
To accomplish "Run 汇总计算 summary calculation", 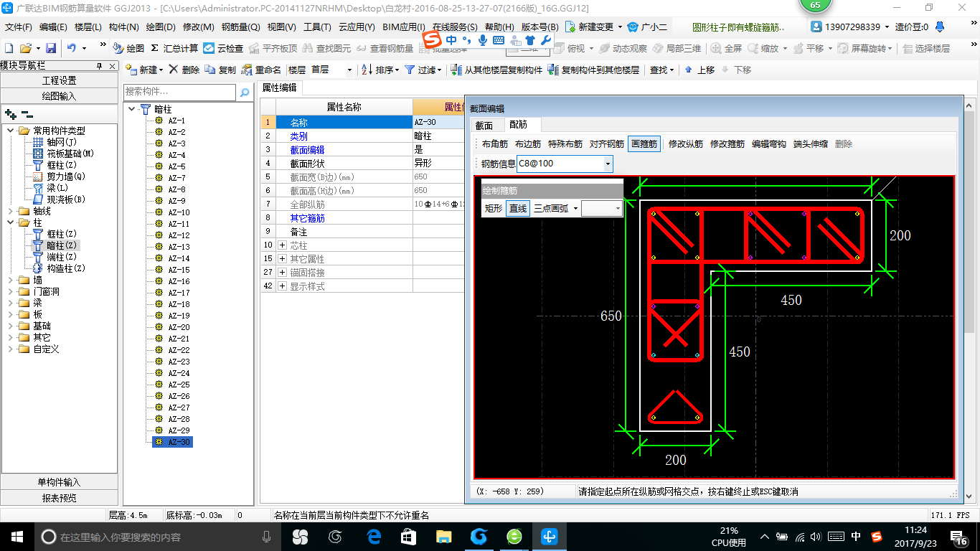I will (x=174, y=48).
